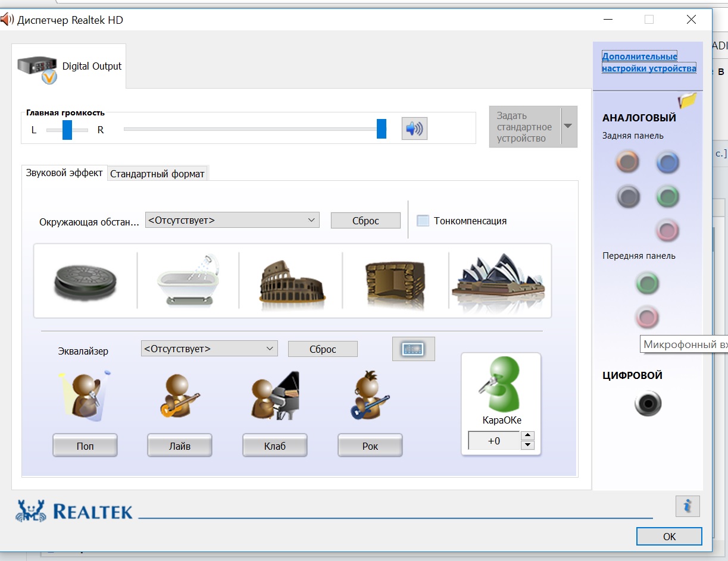Image resolution: width=728 pixels, height=561 pixels.
Task: Click the environment Сброс button
Action: [x=365, y=221]
